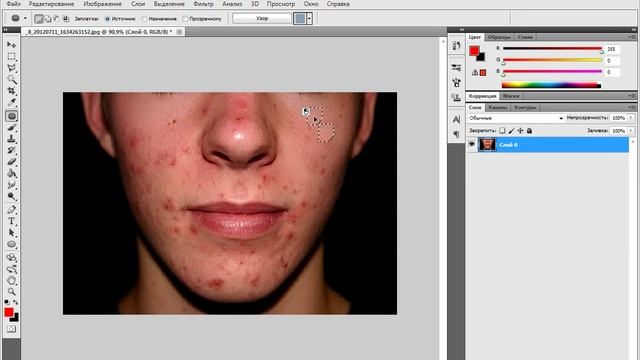Select the Brush tool
Screen dimensions: 640x360
click(11, 128)
